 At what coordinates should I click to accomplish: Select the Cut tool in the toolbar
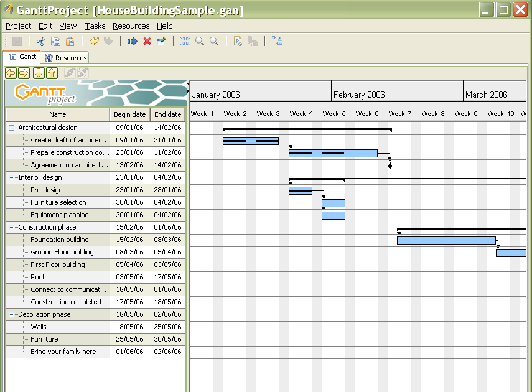point(40,41)
